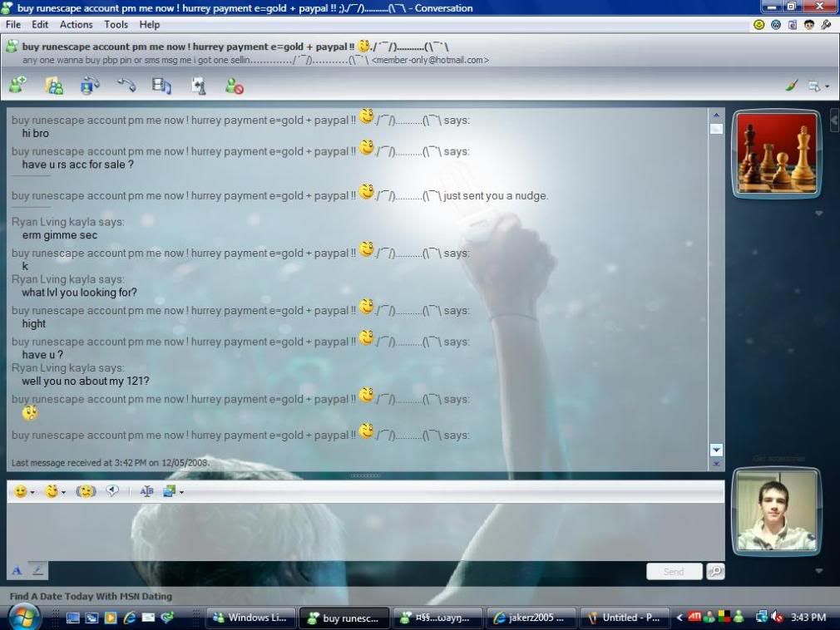The height and width of the screenshot is (630, 840).
Task: Click your own webcam display picture
Action: 776,511
